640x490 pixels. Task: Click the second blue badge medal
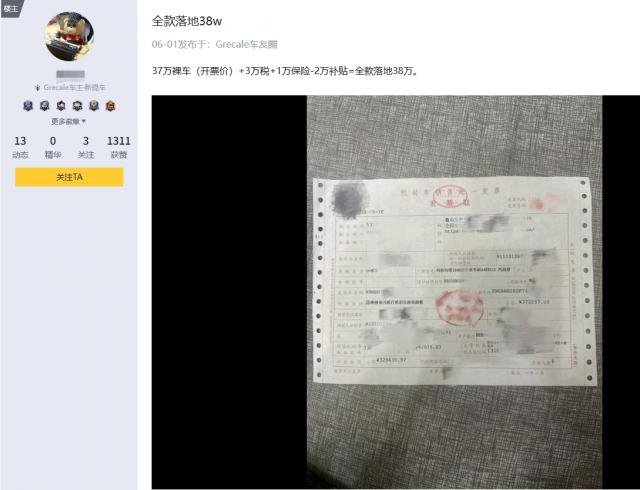pyautogui.click(x=44, y=106)
